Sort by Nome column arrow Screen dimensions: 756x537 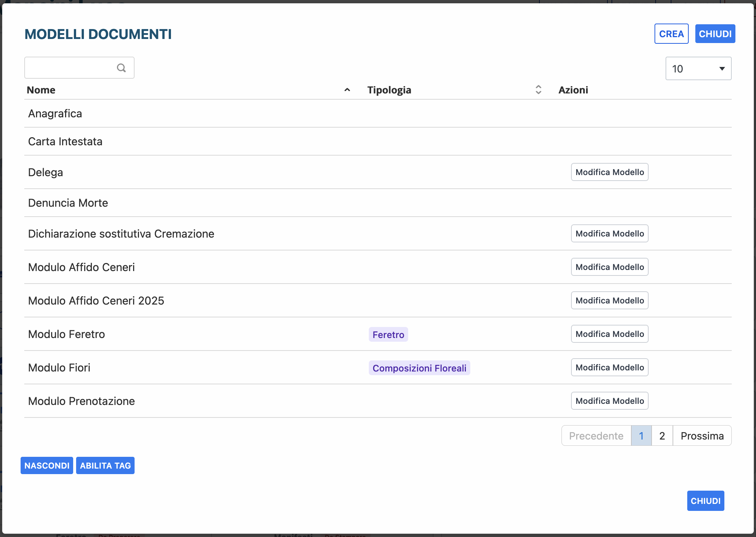tap(347, 90)
